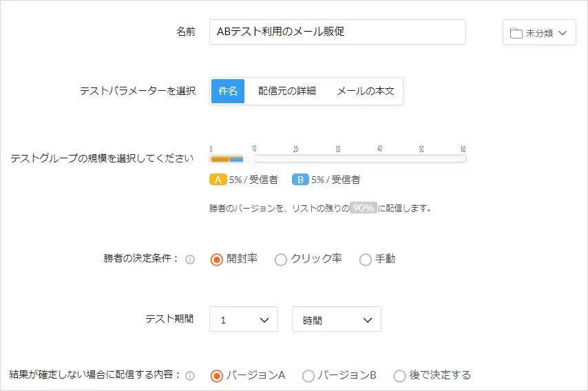Click the テストパラメーターを選択 label
This screenshot has height=391, width=588.
tap(138, 91)
